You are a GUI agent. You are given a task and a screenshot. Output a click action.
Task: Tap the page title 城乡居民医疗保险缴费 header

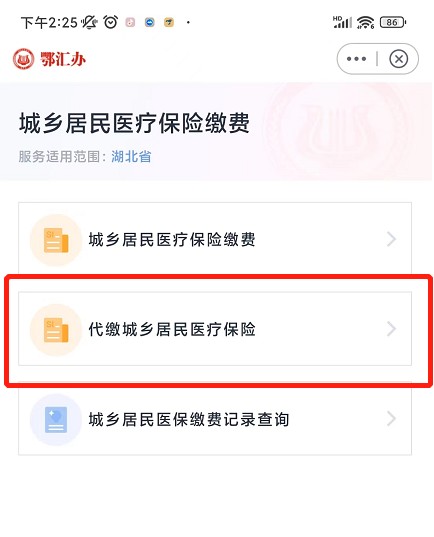point(134,123)
